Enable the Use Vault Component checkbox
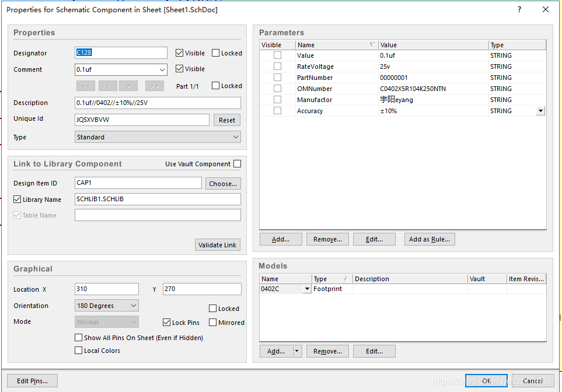Image resolution: width=562 pixels, height=392 pixels. [x=237, y=164]
